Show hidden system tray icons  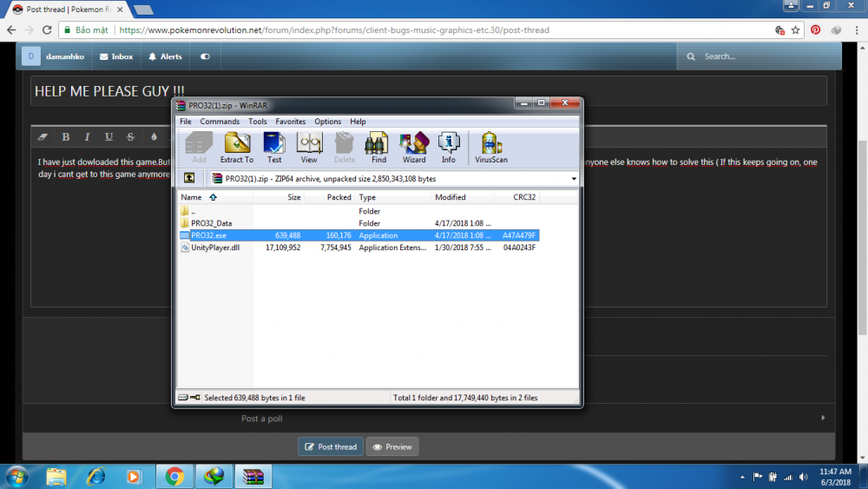(743, 477)
